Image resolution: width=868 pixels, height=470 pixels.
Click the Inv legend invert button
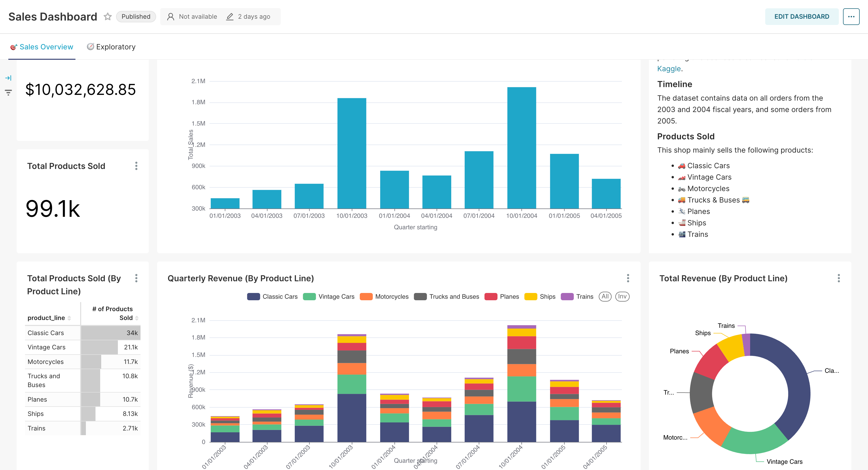coord(622,297)
